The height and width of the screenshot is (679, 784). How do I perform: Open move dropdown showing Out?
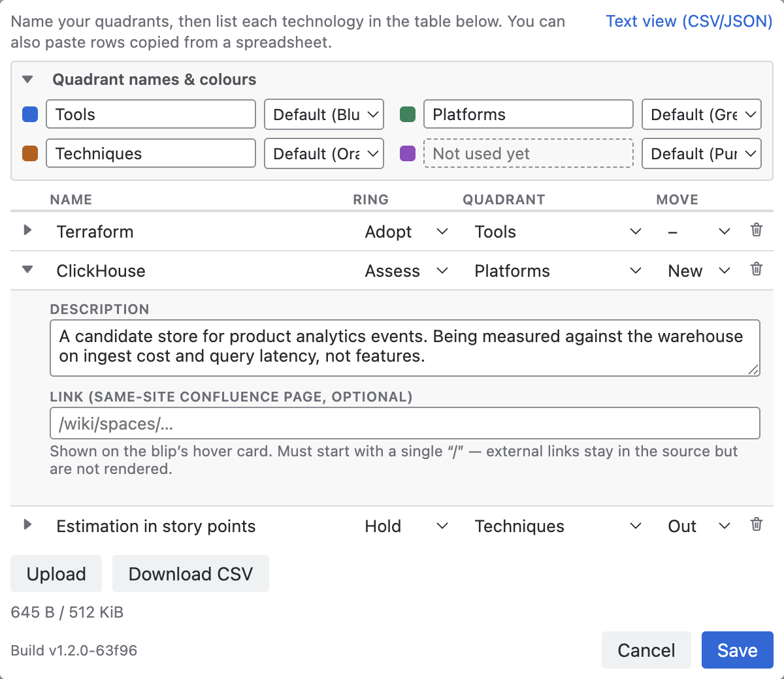pyautogui.click(x=698, y=526)
